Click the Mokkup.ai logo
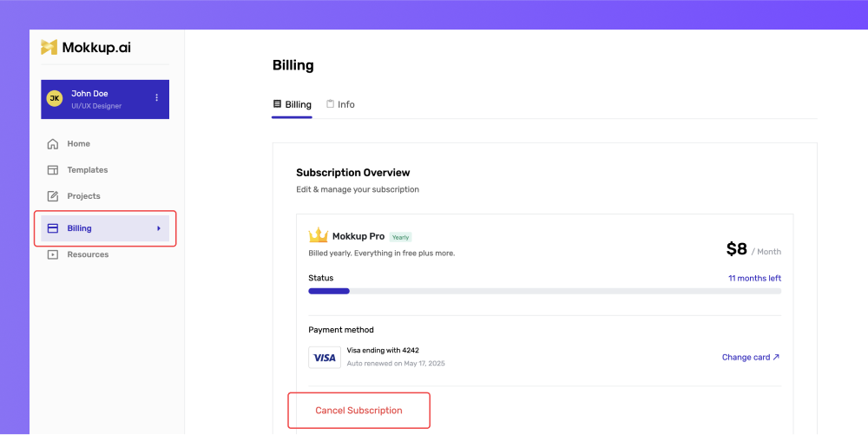This screenshot has width=868, height=435. click(86, 48)
